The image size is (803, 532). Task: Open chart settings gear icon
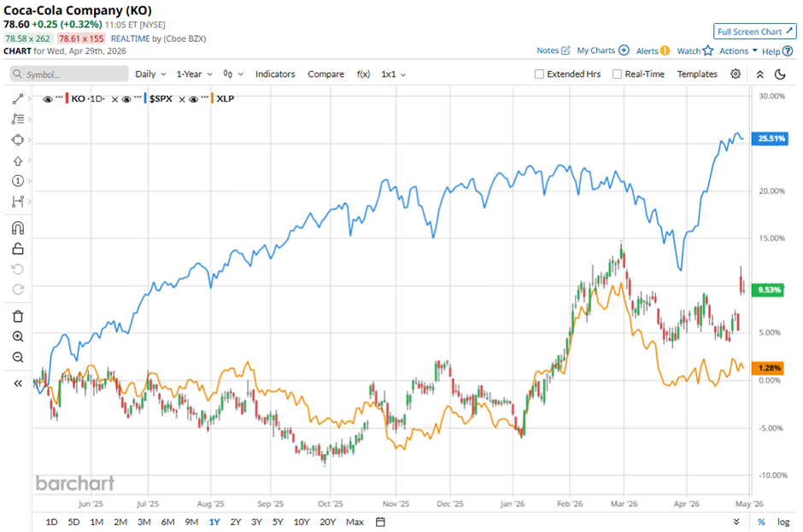(x=736, y=74)
